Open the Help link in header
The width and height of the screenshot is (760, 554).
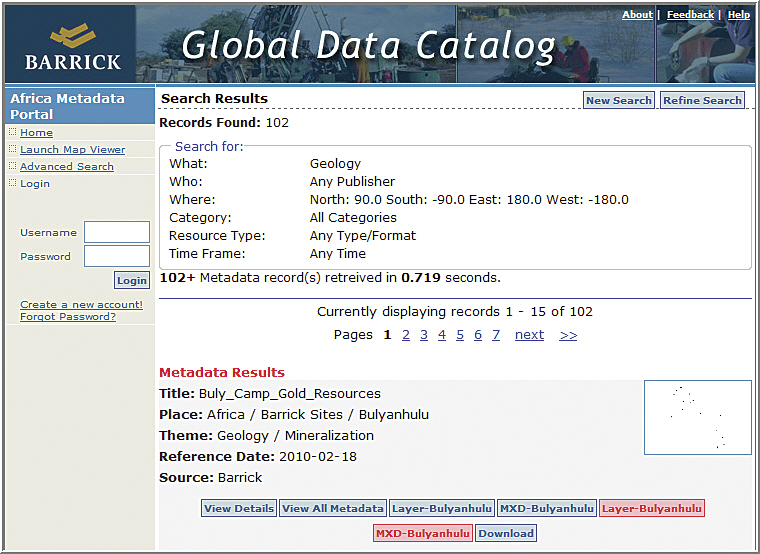(x=739, y=15)
